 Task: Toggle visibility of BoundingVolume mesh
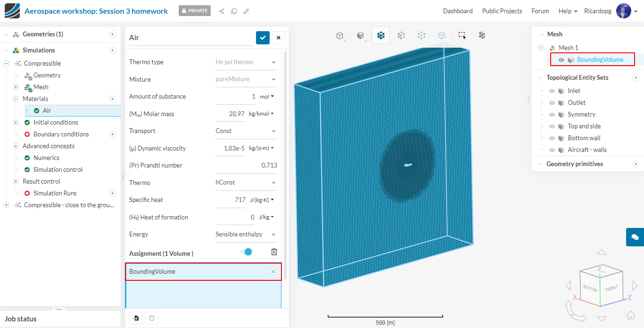point(561,60)
